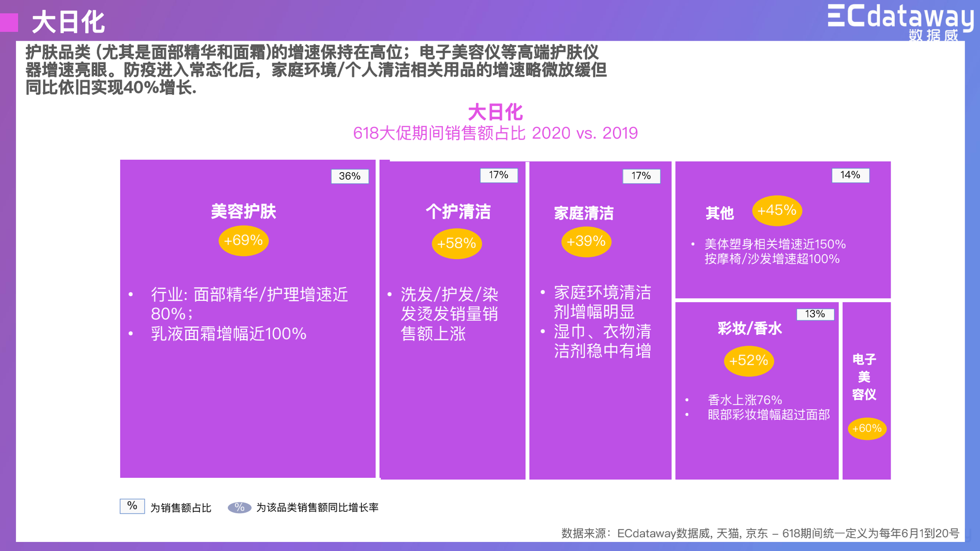Toggle the 13% label on 彩妆/香水

[x=814, y=314]
